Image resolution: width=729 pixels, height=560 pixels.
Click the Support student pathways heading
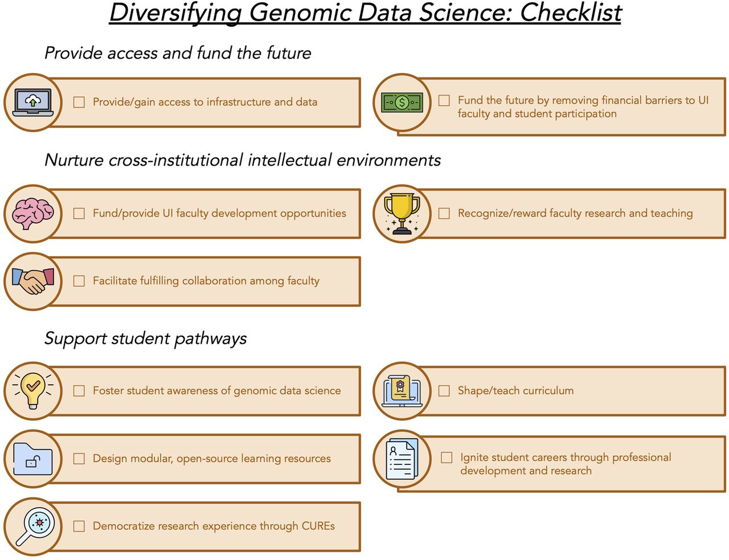point(145,338)
